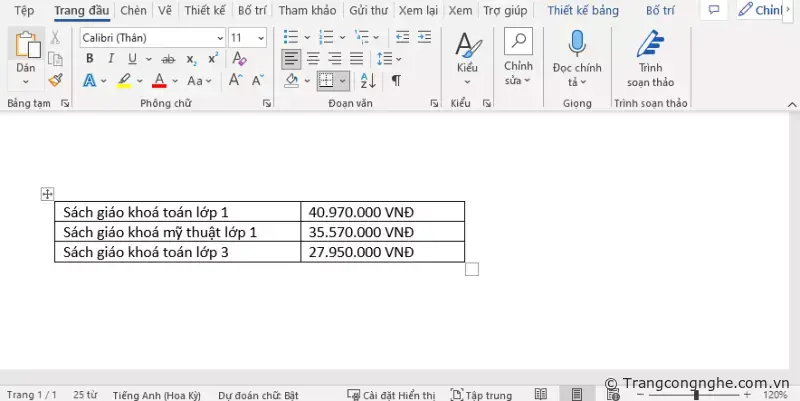Screen dimensions: 800x401
Task: Click the justify alignment icon
Action: [x=357, y=59]
